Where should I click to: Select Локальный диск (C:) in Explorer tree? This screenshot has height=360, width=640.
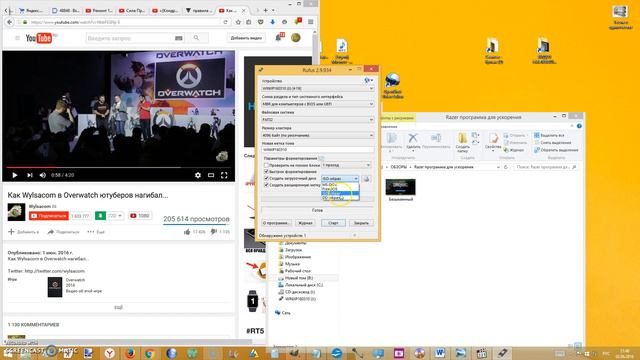tap(300, 285)
